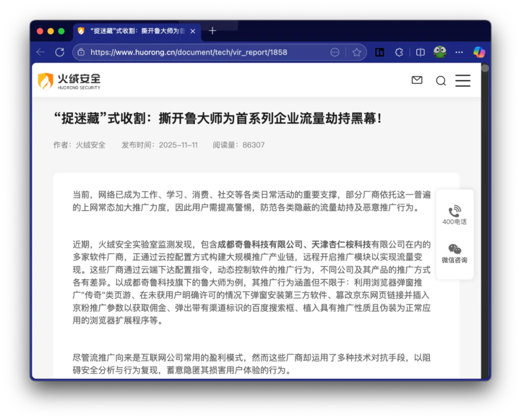Expand the hamburger navigation menu

click(x=463, y=81)
